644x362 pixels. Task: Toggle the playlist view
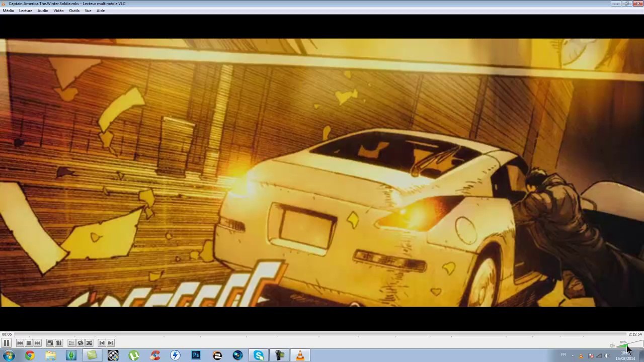click(x=71, y=343)
